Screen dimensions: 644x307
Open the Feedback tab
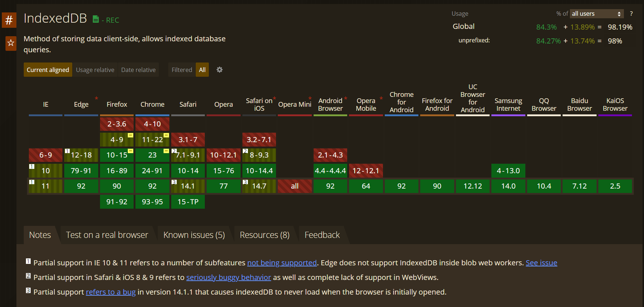tap(322, 235)
